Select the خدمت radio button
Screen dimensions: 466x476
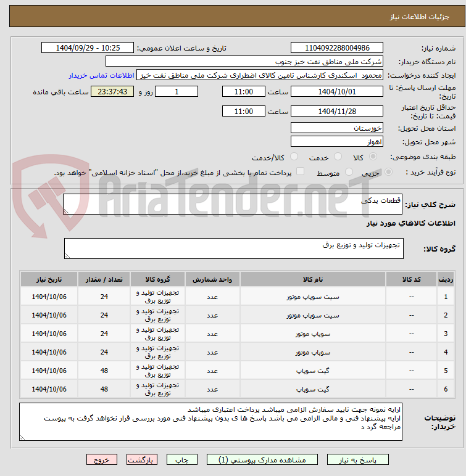[338, 157]
